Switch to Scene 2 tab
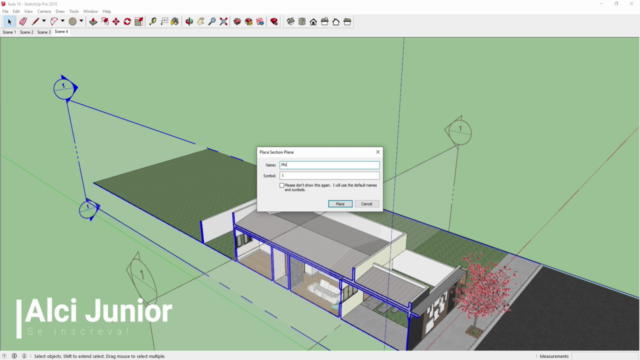The height and width of the screenshot is (360, 640). (27, 32)
